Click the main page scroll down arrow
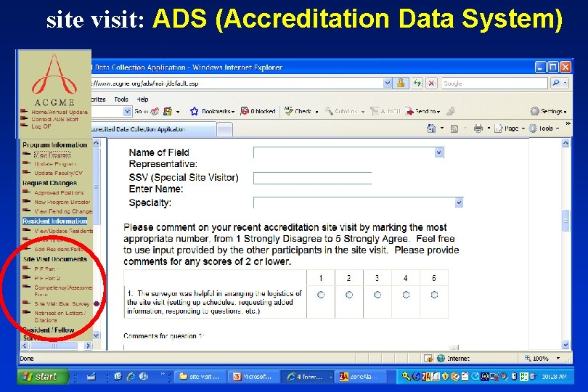The width and height of the screenshot is (588, 392). click(565, 344)
